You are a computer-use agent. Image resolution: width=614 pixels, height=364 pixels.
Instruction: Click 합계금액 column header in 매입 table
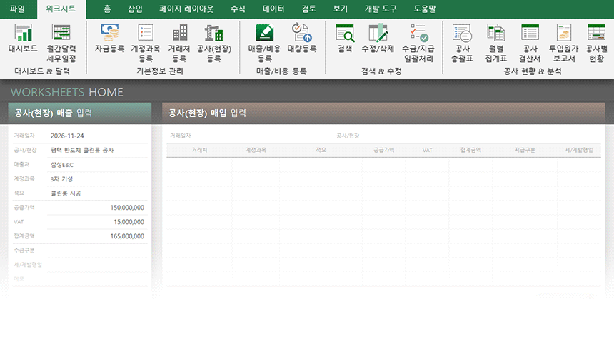coord(470,151)
